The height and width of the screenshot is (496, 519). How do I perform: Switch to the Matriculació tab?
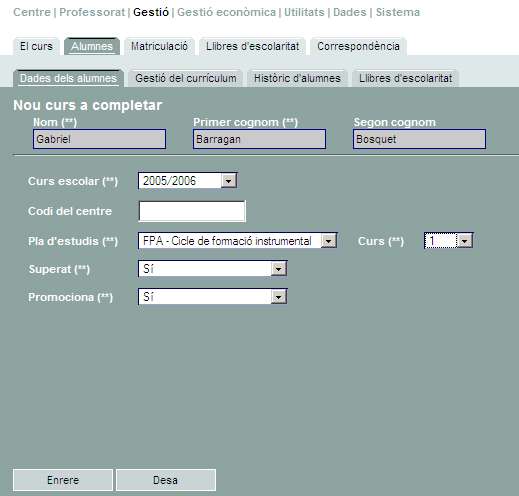159,46
